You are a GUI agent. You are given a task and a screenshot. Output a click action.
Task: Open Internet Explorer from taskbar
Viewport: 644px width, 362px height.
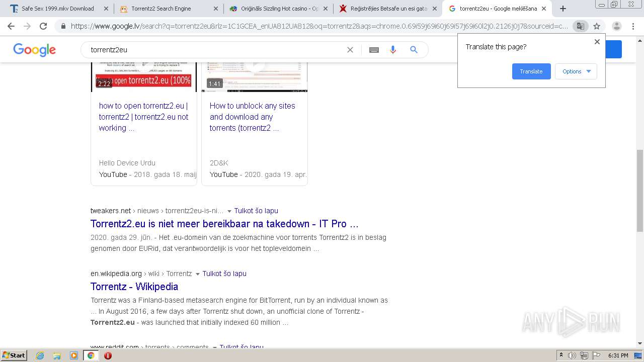pos(40,355)
